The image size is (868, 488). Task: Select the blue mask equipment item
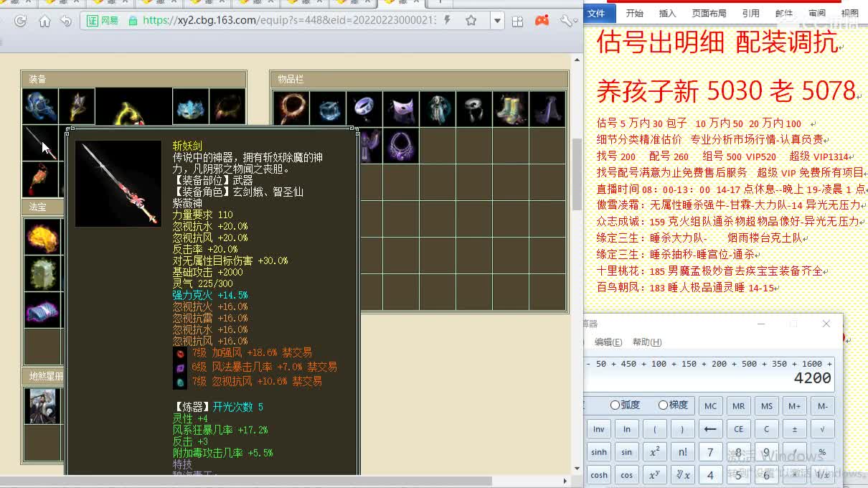[x=190, y=106]
